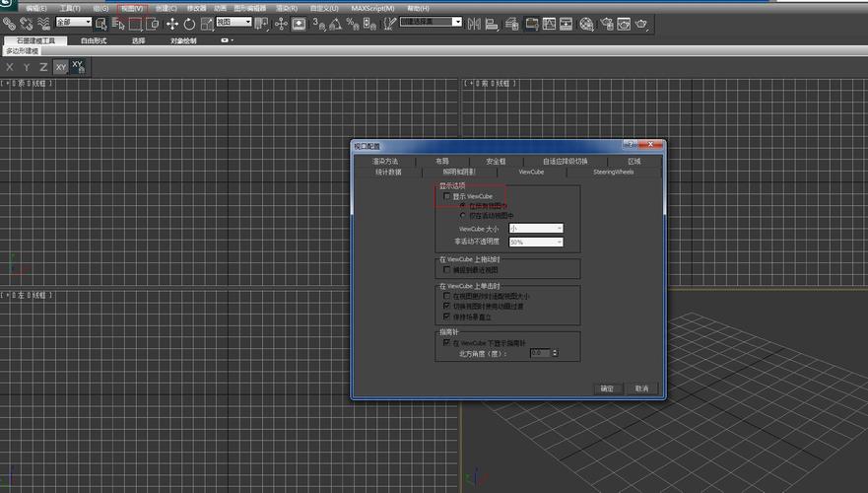The width and height of the screenshot is (868, 493).
Task: Select the Move transform tool
Action: [x=172, y=23]
